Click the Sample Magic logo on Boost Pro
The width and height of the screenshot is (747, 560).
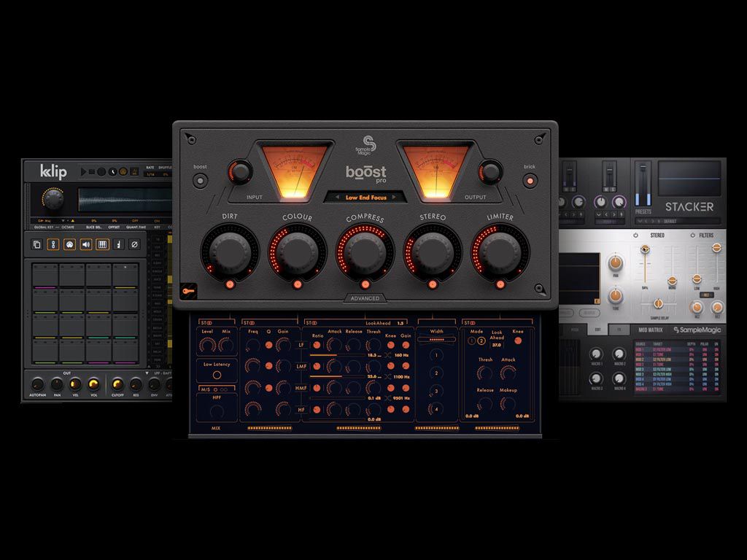366,145
